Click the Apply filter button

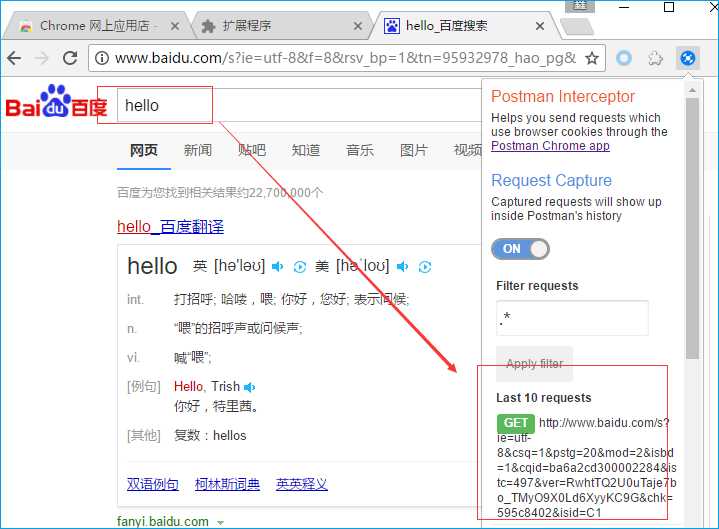coord(535,364)
